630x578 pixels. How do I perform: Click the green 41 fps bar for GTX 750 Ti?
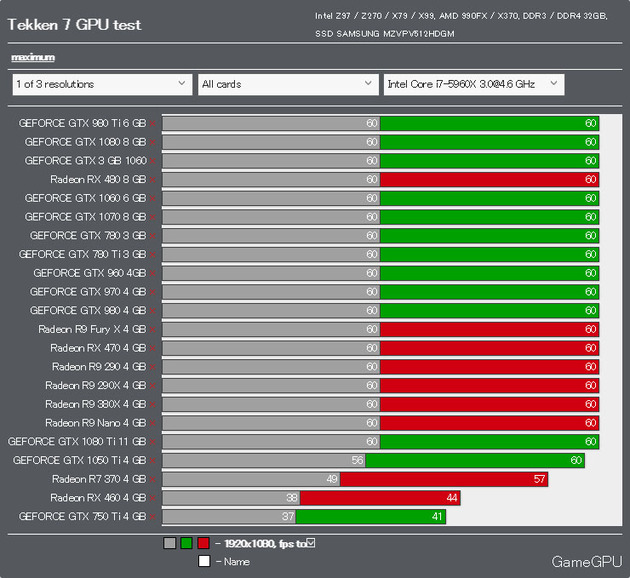coord(370,517)
